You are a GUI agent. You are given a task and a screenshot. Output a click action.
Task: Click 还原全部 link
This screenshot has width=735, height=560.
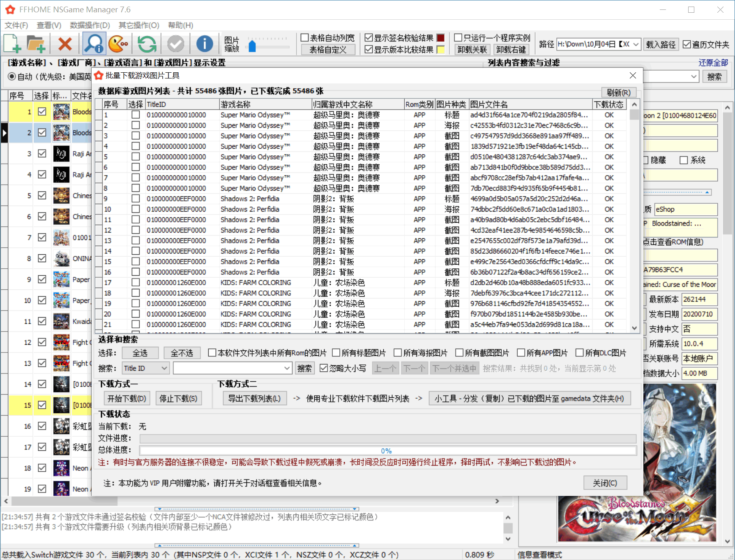[x=713, y=63]
